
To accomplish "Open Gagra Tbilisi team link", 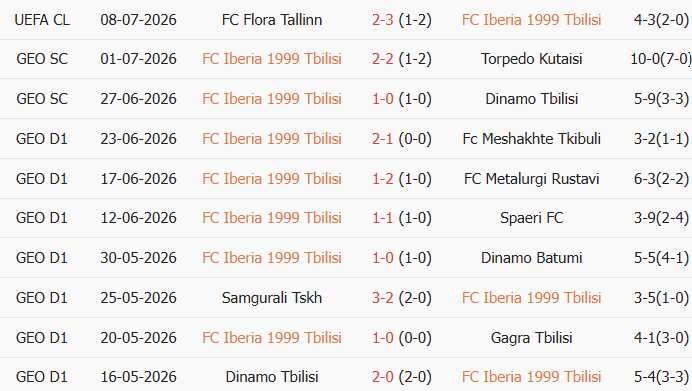I will 531,338.
